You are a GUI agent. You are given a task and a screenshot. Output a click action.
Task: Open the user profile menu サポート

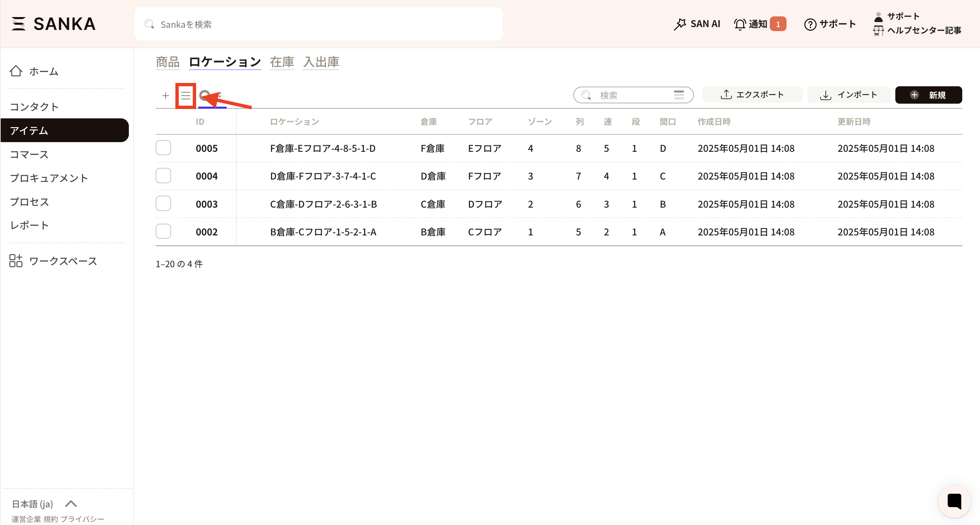(x=903, y=16)
